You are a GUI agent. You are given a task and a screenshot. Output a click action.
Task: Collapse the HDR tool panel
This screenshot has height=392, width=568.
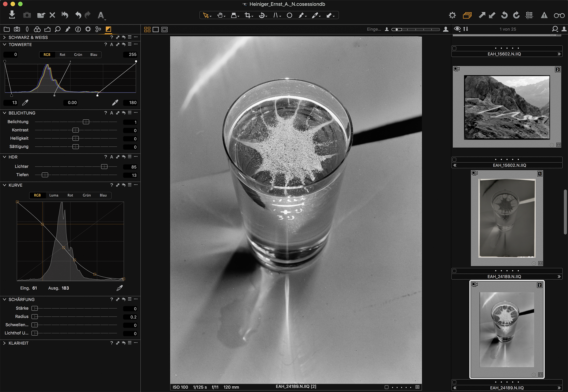coord(5,157)
